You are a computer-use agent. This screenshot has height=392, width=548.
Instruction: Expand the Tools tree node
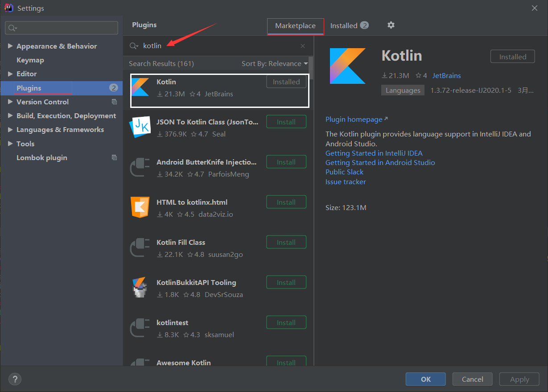click(x=11, y=144)
